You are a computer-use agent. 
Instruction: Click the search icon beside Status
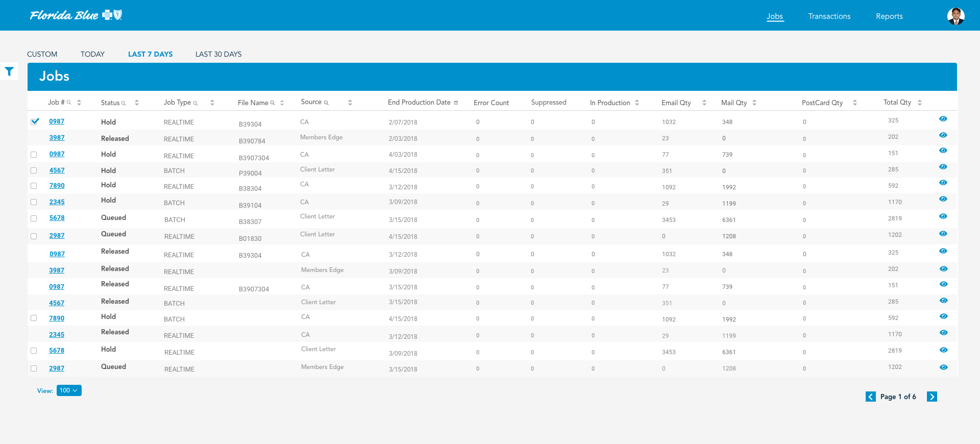click(124, 103)
